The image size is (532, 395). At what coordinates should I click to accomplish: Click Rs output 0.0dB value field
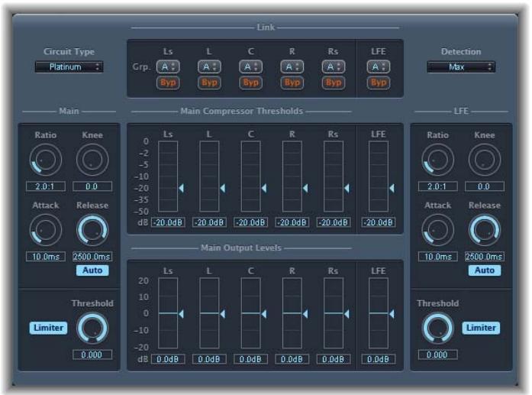(x=334, y=359)
